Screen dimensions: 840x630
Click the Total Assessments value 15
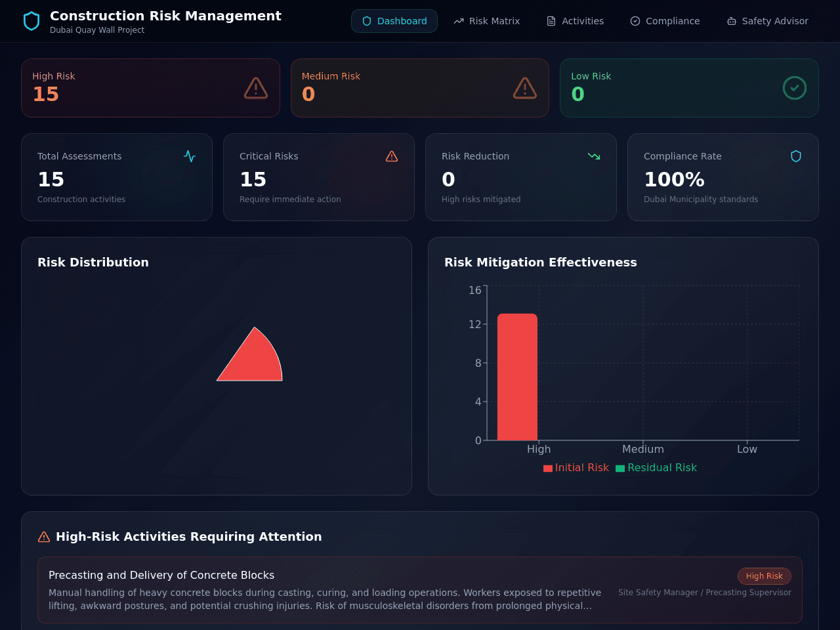[51, 179]
